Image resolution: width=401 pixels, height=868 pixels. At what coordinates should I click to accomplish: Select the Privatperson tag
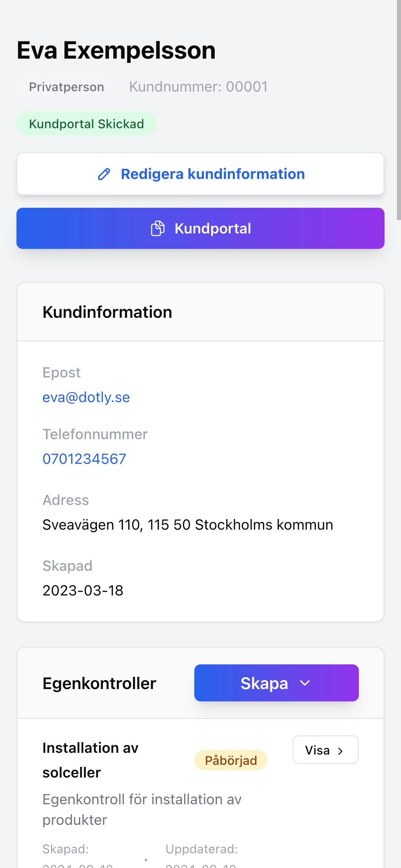point(66,87)
